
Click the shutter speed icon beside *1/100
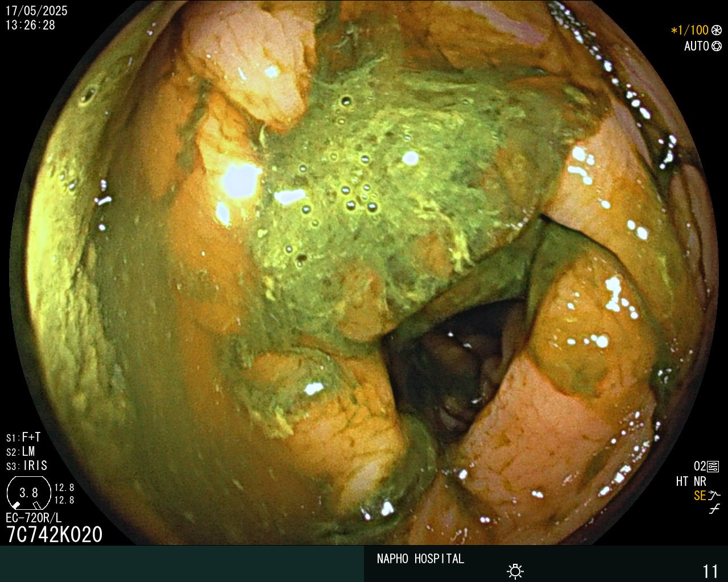(x=717, y=30)
